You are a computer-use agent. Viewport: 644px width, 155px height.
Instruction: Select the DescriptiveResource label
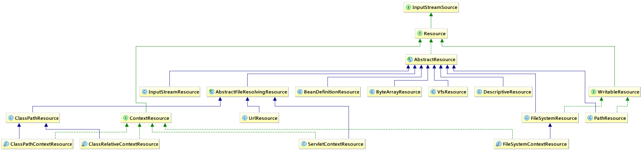coord(507,92)
